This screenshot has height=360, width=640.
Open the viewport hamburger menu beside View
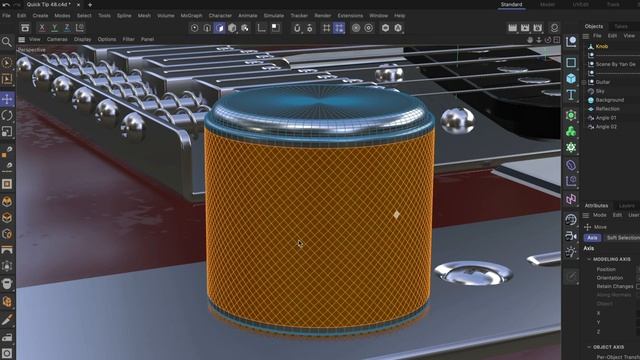coord(22,39)
